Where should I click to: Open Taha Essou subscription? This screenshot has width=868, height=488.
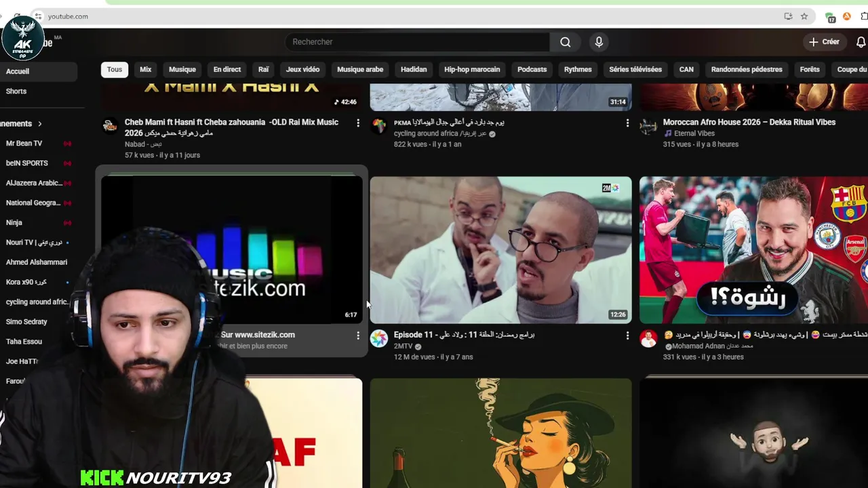37,342
